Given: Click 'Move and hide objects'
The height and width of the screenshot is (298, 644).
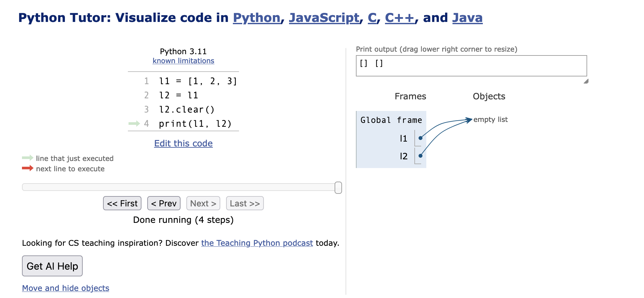Looking at the screenshot, I should pos(66,288).
